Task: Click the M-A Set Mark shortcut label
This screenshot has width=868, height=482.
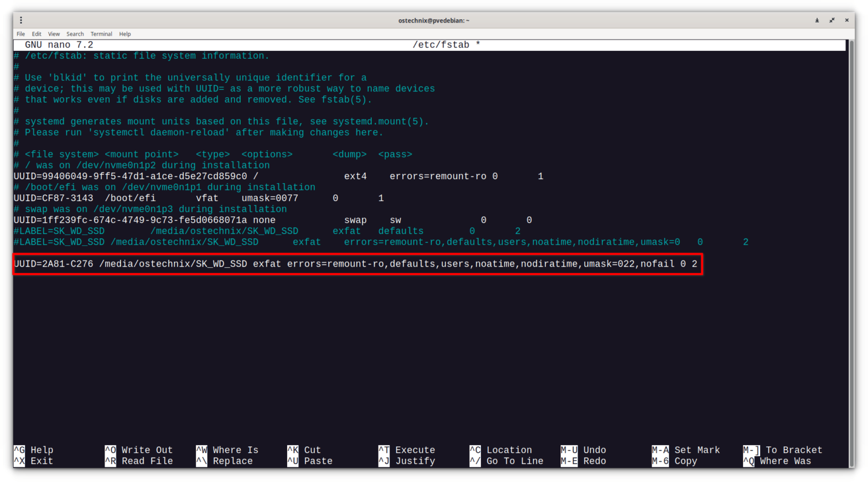Action: point(686,450)
